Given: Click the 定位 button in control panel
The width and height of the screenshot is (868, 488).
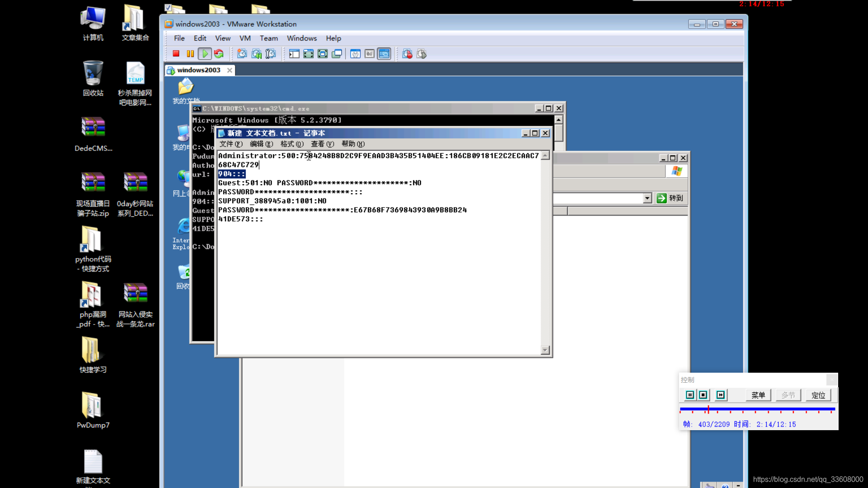Looking at the screenshot, I should pyautogui.click(x=818, y=395).
